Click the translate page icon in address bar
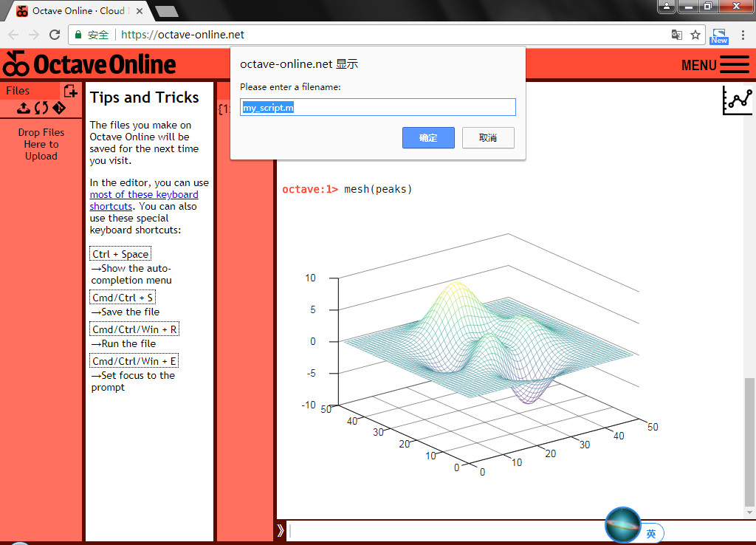 [x=677, y=35]
